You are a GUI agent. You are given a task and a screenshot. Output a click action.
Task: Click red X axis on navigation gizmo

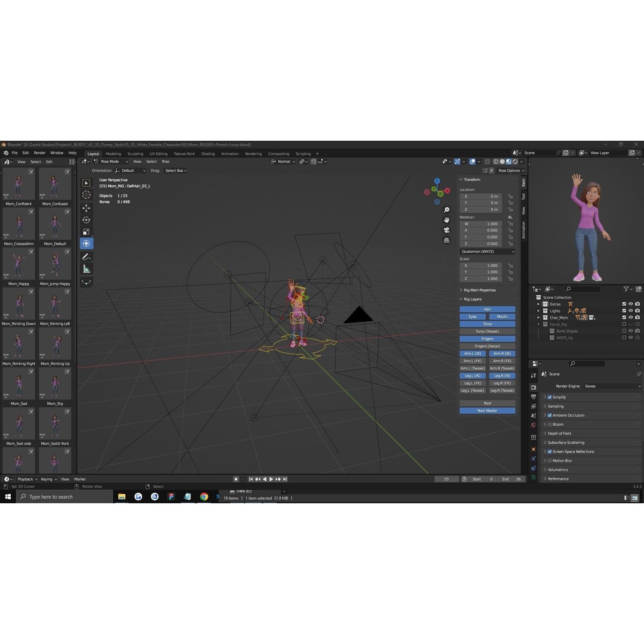click(x=447, y=191)
